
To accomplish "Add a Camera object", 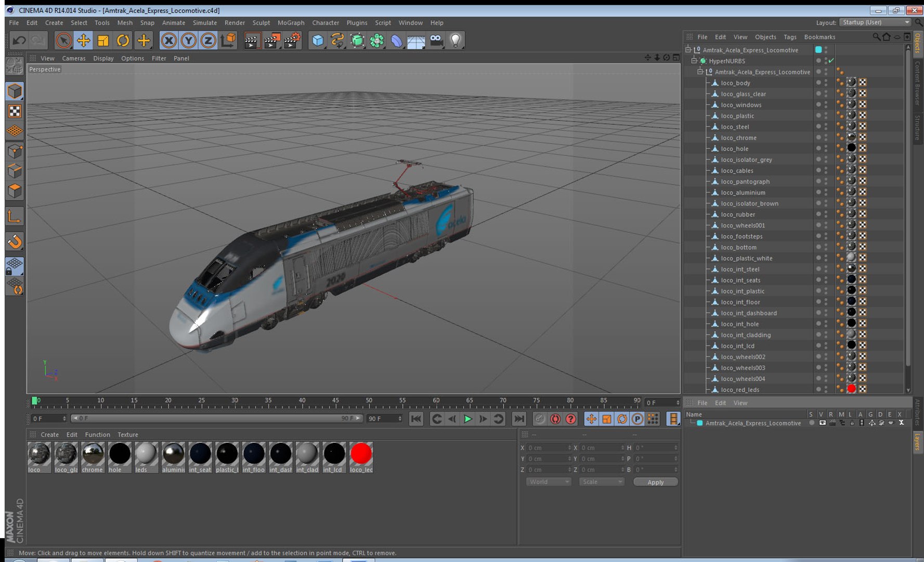I will (x=436, y=40).
